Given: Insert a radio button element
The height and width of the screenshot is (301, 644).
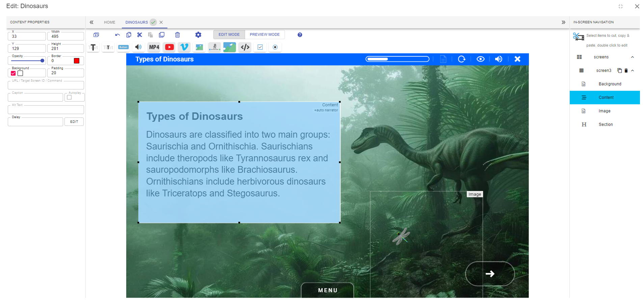Looking at the screenshot, I should pyautogui.click(x=275, y=47).
